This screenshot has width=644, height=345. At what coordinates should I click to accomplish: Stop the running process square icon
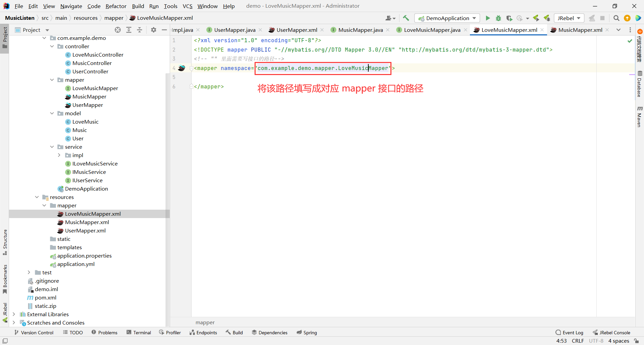click(x=602, y=18)
